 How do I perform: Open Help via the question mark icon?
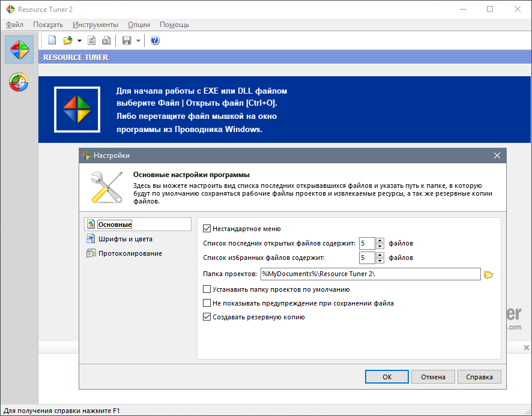155,40
